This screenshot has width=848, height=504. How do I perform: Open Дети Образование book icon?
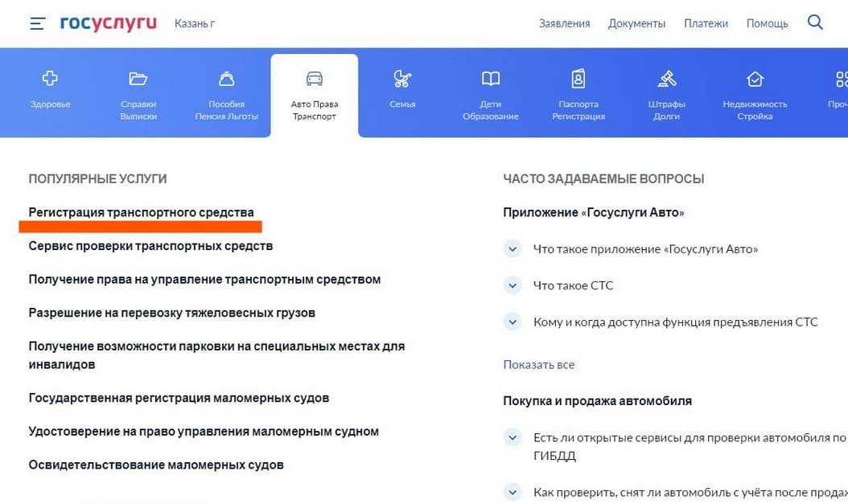[x=490, y=79]
